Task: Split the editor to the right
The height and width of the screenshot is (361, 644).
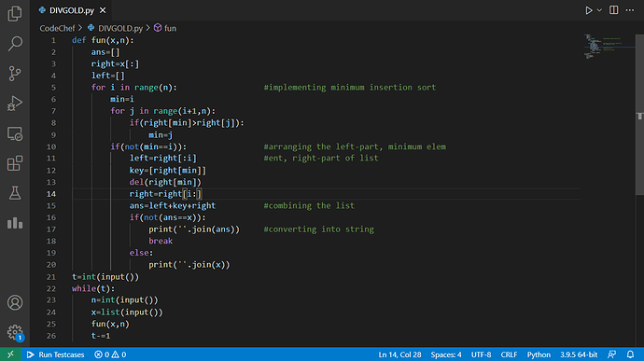Action: click(613, 10)
